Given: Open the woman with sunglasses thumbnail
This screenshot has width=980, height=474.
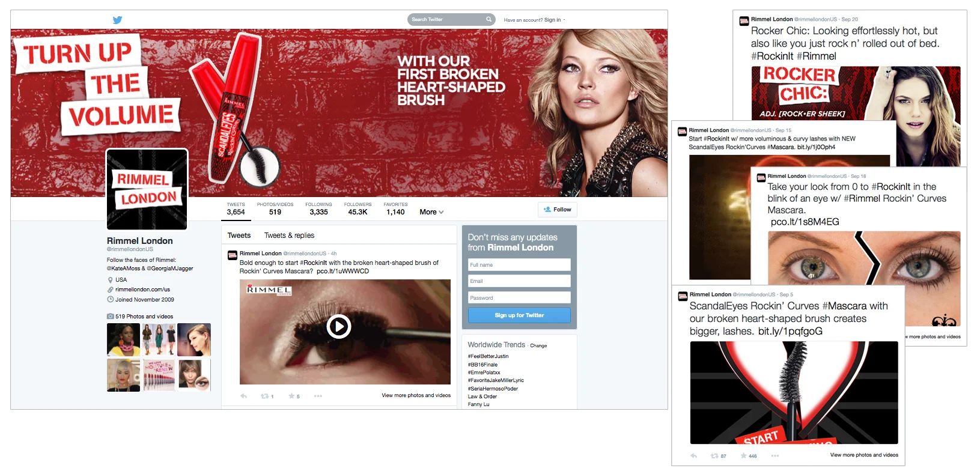Looking at the screenshot, I should (123, 375).
